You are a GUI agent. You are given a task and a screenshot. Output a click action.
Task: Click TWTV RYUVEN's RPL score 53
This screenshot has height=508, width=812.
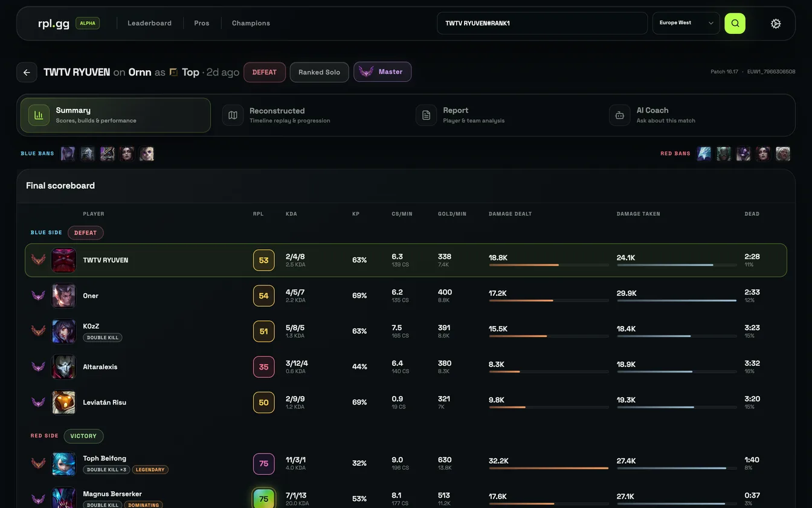[x=263, y=260]
